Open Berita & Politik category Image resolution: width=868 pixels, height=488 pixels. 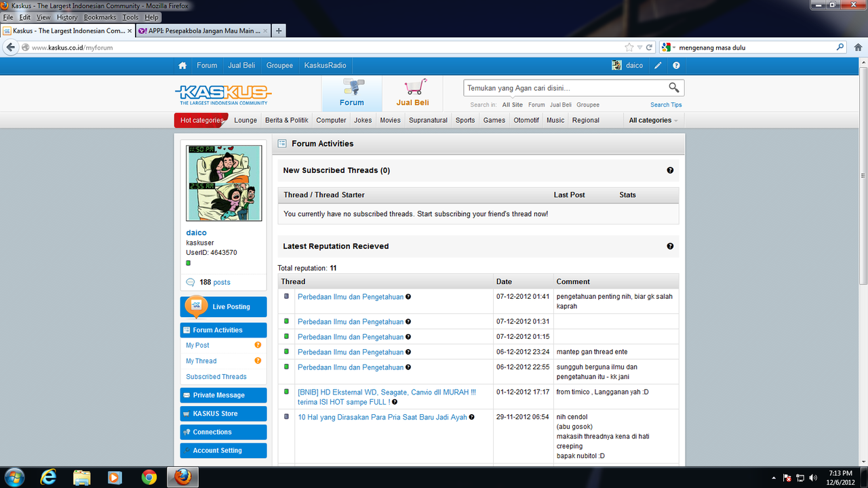287,120
